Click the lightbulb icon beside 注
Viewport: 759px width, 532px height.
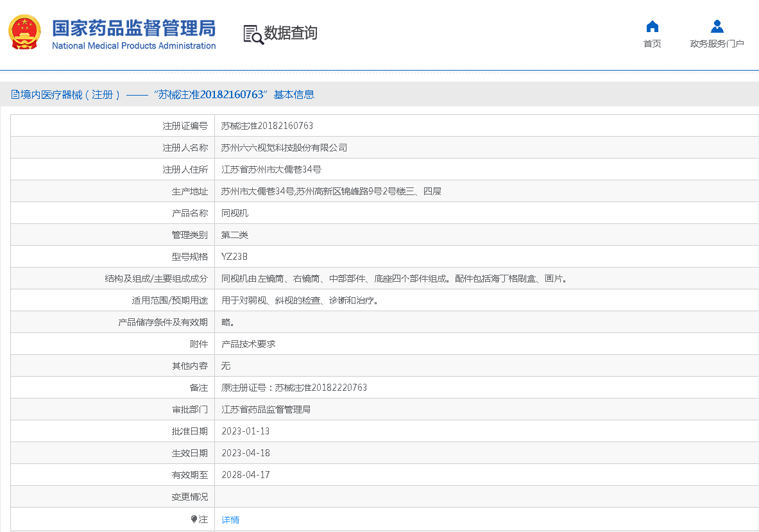click(x=194, y=519)
